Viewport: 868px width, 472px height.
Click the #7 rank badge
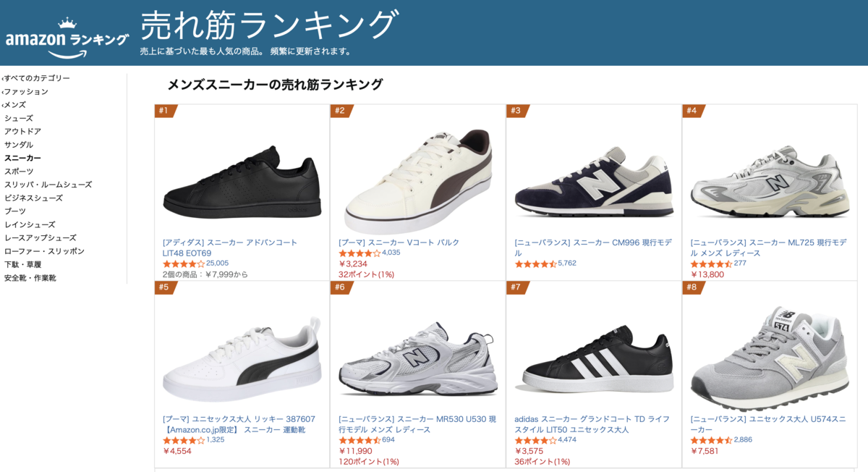[516, 287]
